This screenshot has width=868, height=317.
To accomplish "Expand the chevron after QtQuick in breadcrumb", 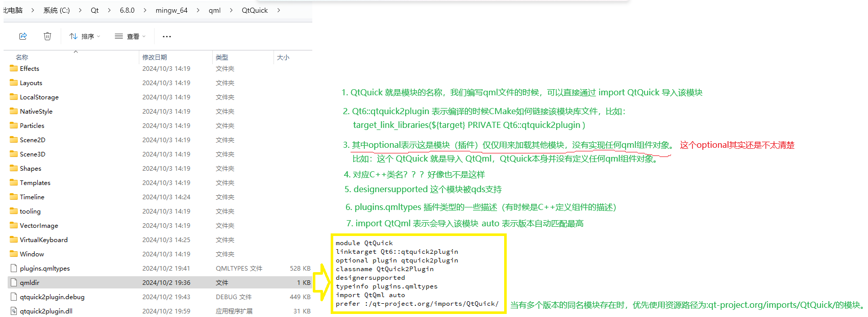I will [x=279, y=10].
